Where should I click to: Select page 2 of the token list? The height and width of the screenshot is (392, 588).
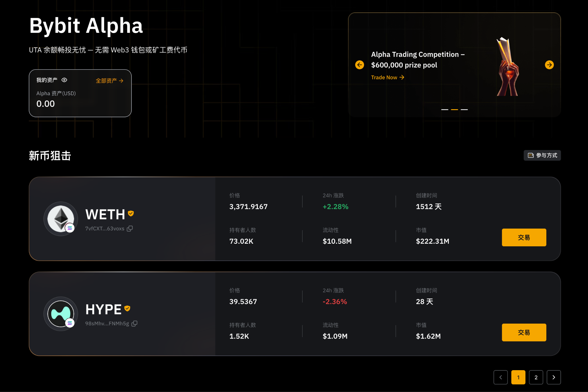[536, 377]
